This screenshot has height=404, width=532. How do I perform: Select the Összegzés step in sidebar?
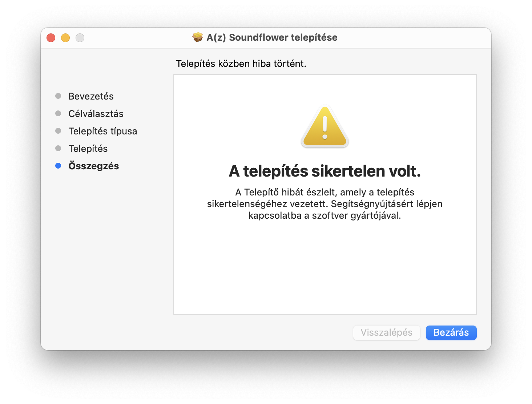[x=94, y=166]
